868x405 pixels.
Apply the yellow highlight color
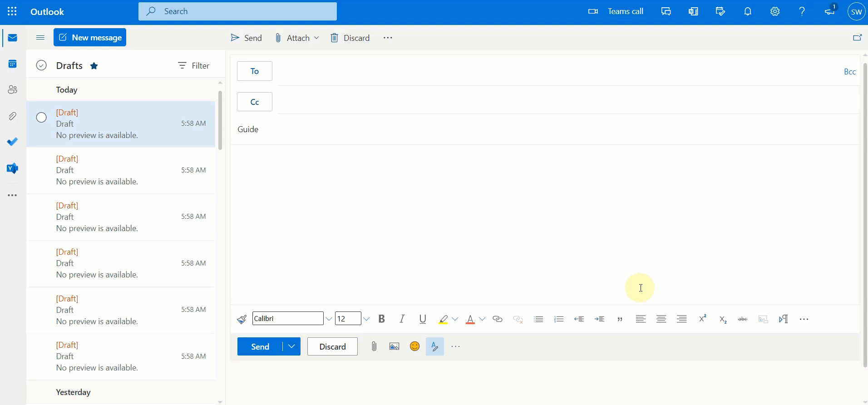click(x=444, y=319)
